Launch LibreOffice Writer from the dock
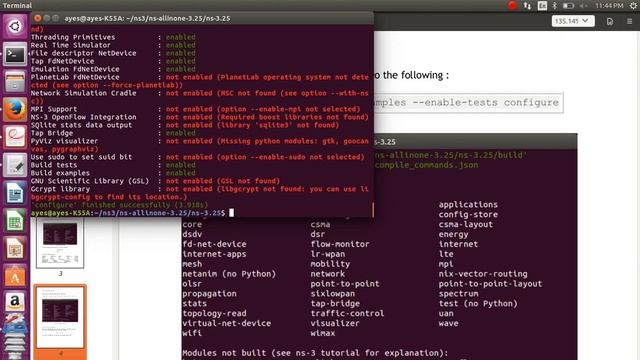Screen dimensions: 640x360 click(15, 193)
